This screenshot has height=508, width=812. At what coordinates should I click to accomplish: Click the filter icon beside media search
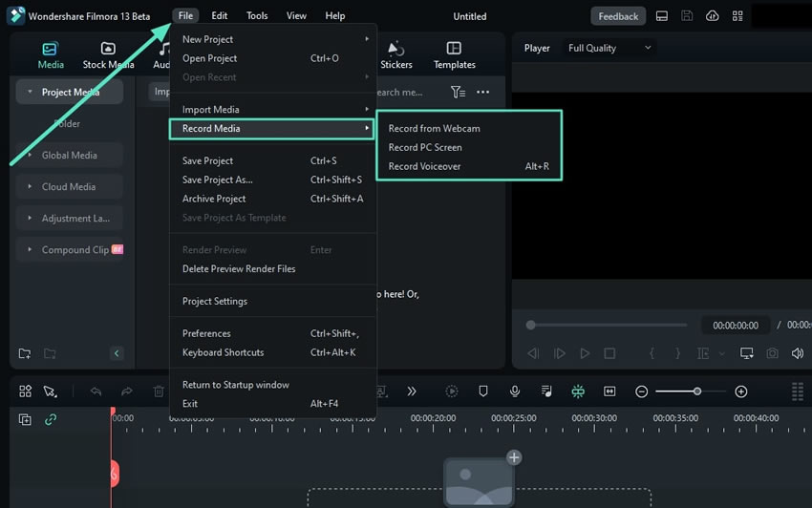coord(458,92)
